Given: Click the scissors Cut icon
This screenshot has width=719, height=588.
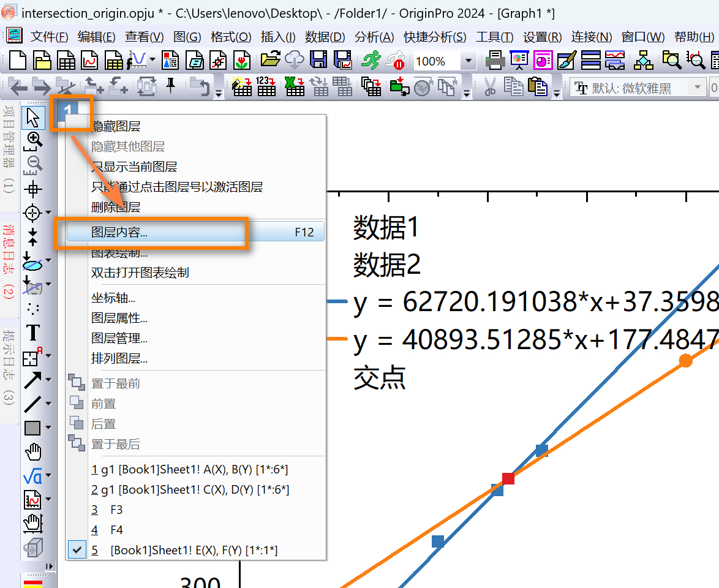Looking at the screenshot, I should (x=489, y=88).
